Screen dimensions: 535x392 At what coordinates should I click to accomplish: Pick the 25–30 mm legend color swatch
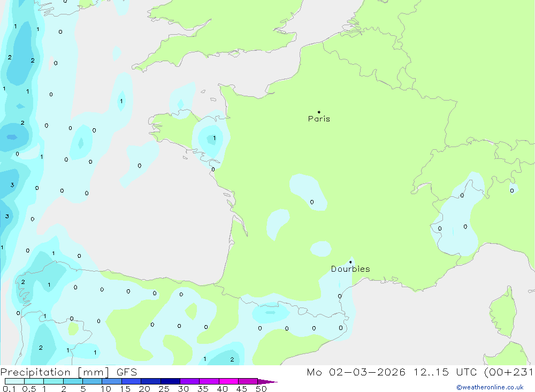pyautogui.click(x=170, y=381)
